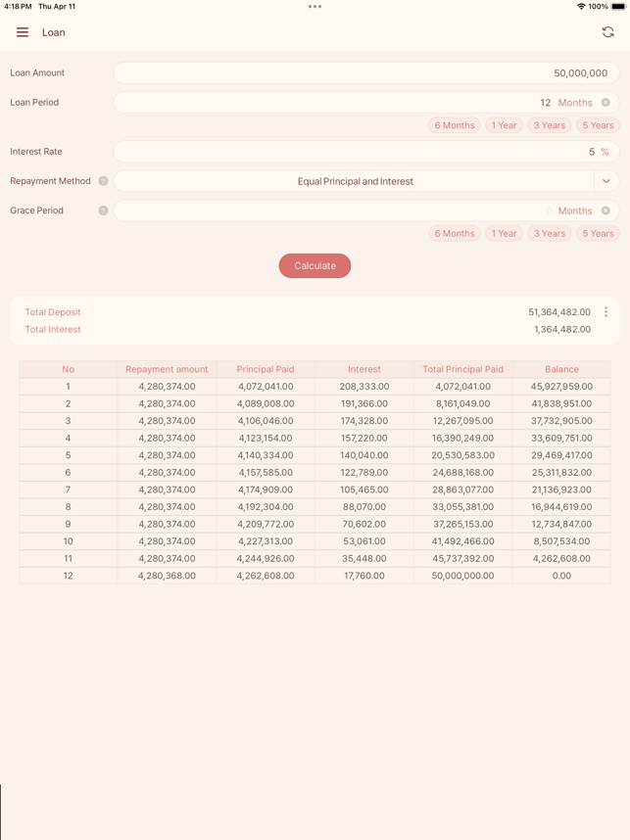Choose 3 Years for Loan Period
The height and width of the screenshot is (840, 630).
click(549, 125)
